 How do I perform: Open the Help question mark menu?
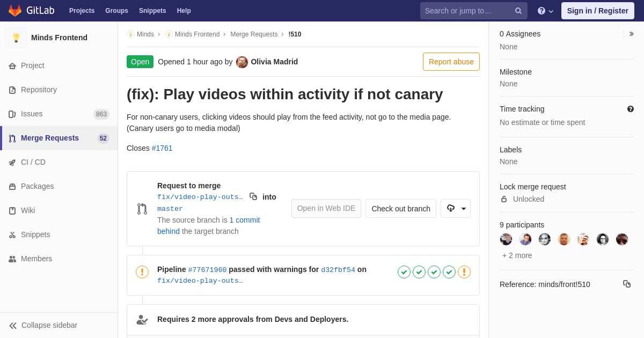(x=545, y=11)
